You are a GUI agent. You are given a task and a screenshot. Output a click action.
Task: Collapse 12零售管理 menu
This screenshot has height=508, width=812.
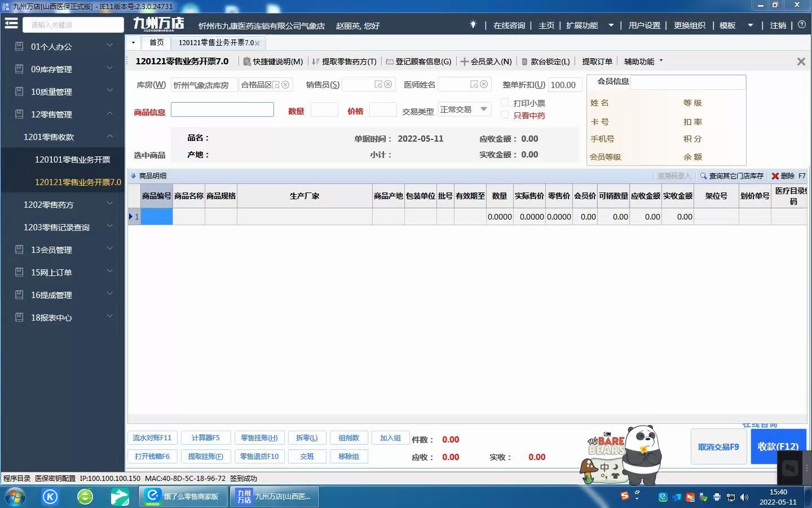[x=110, y=113]
